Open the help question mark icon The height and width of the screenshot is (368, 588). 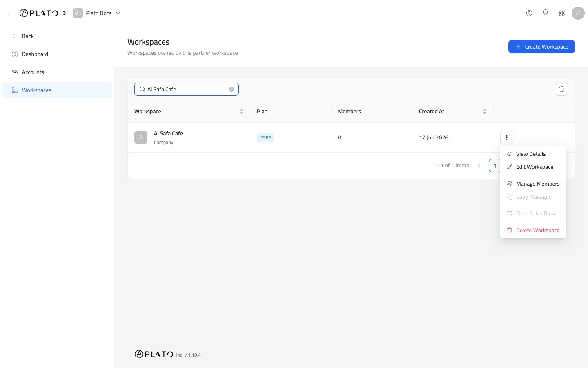[x=529, y=13]
